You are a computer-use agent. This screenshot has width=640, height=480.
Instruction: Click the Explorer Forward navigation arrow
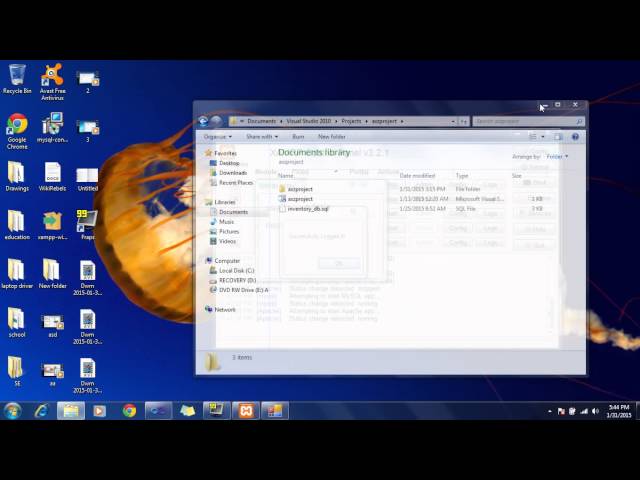[x=217, y=121]
